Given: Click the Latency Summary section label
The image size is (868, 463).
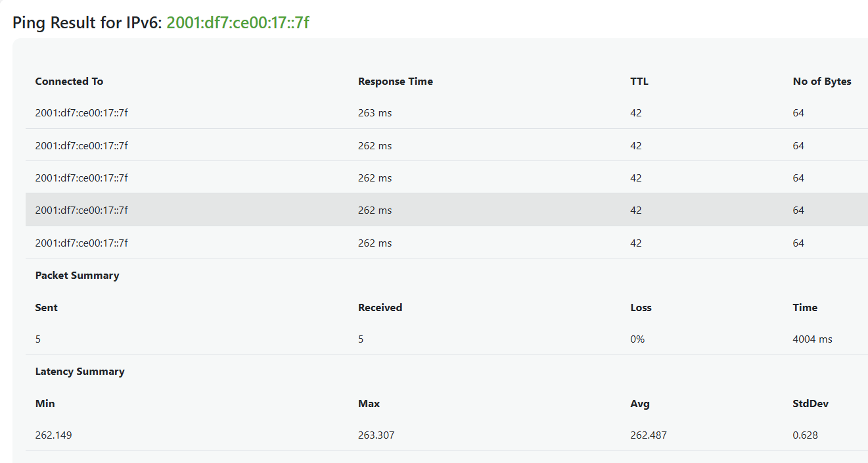Looking at the screenshot, I should [80, 372].
